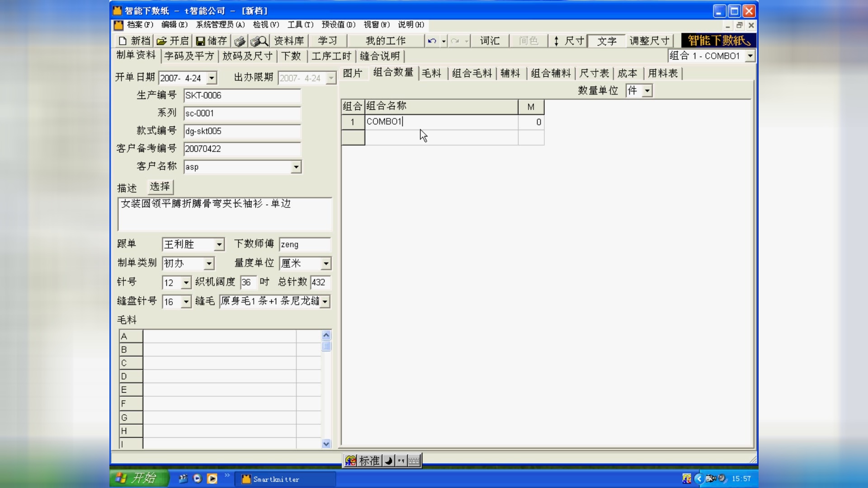Image resolution: width=868 pixels, height=488 pixels.
Task: Open the 档案(F) menu
Action: pyautogui.click(x=140, y=25)
